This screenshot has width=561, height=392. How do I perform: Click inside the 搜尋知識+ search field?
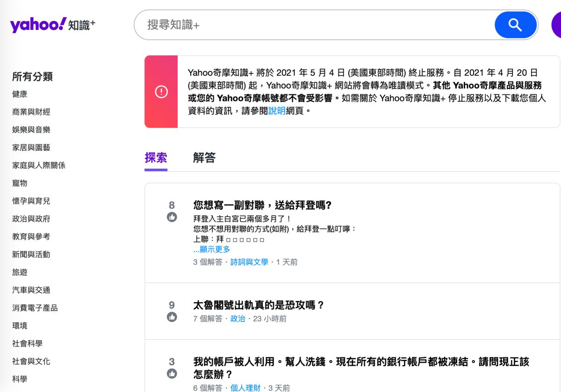pyautogui.click(x=280, y=25)
